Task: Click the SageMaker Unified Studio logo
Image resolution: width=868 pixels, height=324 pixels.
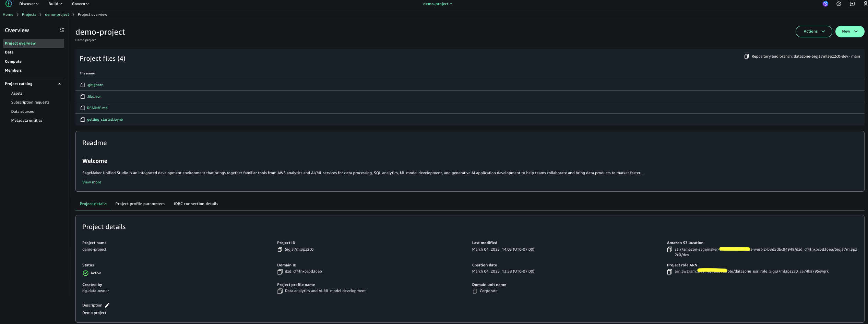Action: click(x=9, y=4)
